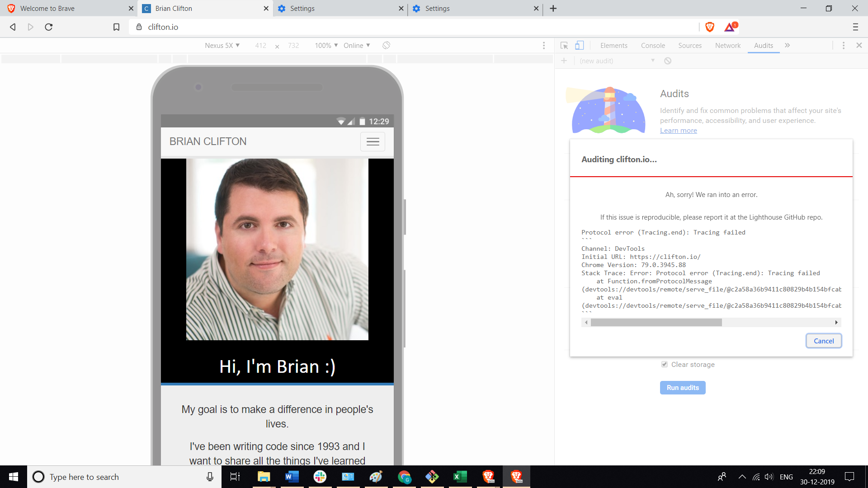Toggle the device toolbar icon
The height and width of the screenshot is (488, 868).
(580, 45)
